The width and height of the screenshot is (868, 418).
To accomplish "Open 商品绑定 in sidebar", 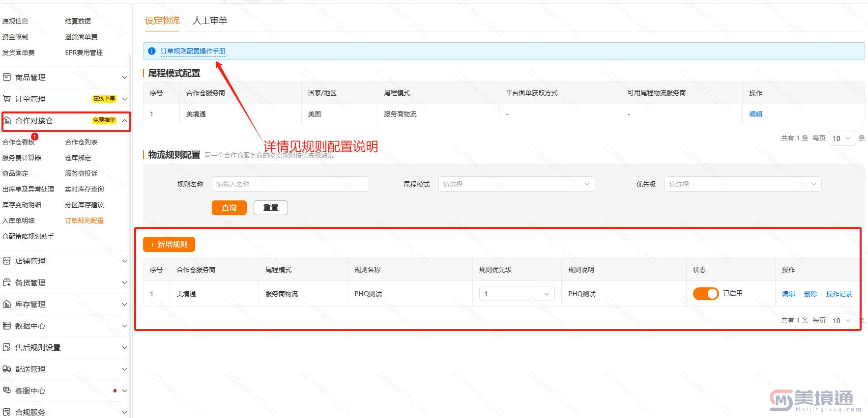I will (15, 173).
